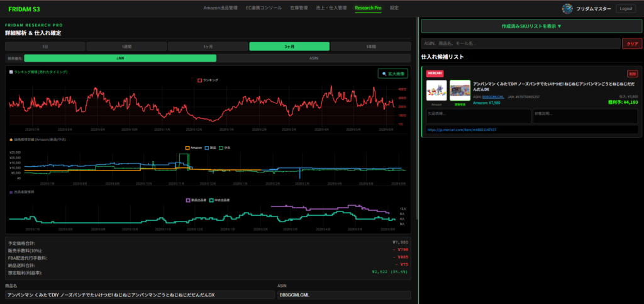Toggle the 中古出品者 legend series
Viewport: 644px width, 304px height.
tap(219, 200)
